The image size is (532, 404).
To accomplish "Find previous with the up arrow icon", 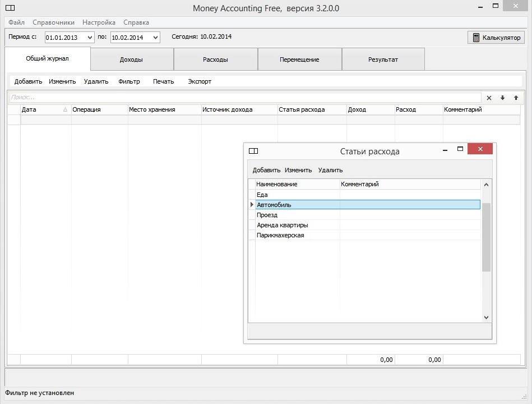I will (516, 98).
